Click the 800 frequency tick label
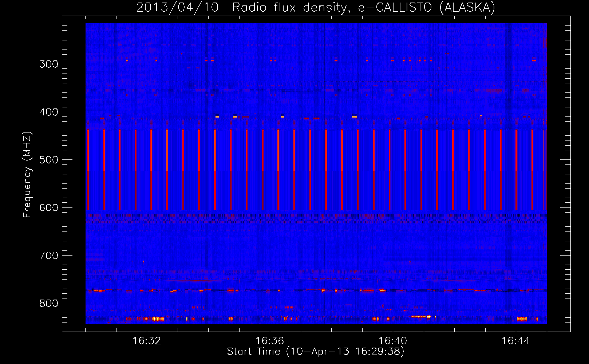 coord(49,304)
